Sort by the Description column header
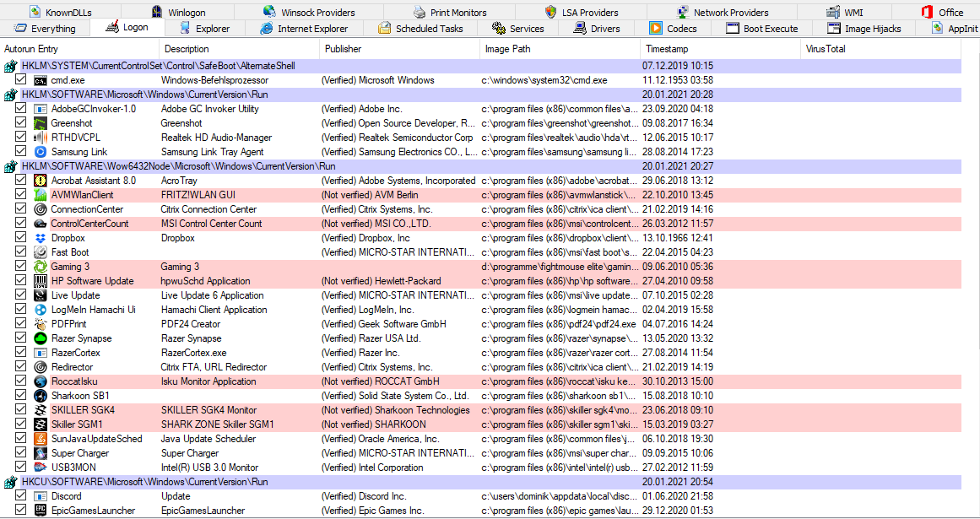 coord(241,49)
